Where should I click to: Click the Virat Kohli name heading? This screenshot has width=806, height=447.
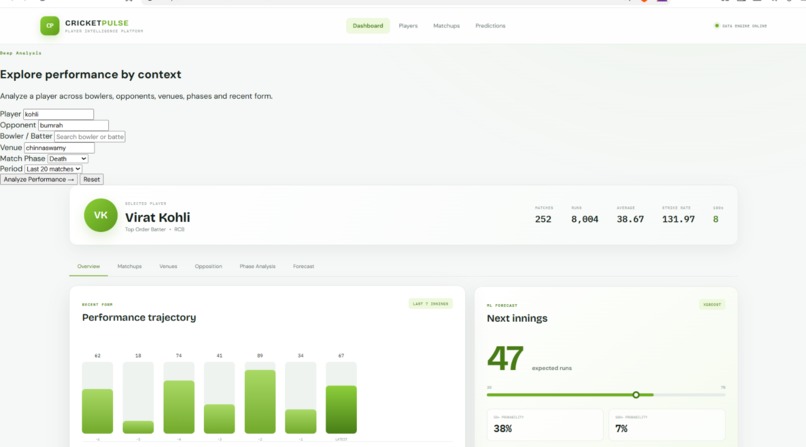[158, 217]
